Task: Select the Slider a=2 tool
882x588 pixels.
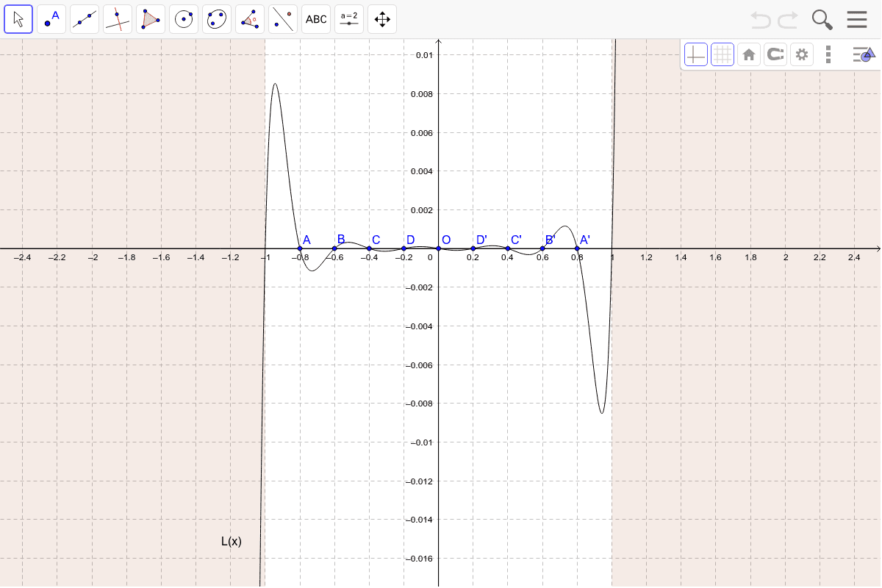Action: tap(349, 19)
